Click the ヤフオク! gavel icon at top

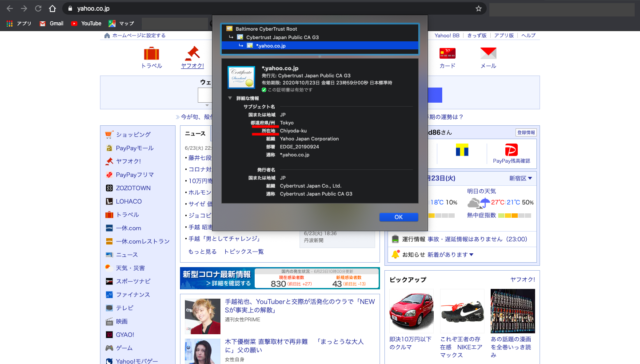[x=192, y=53]
